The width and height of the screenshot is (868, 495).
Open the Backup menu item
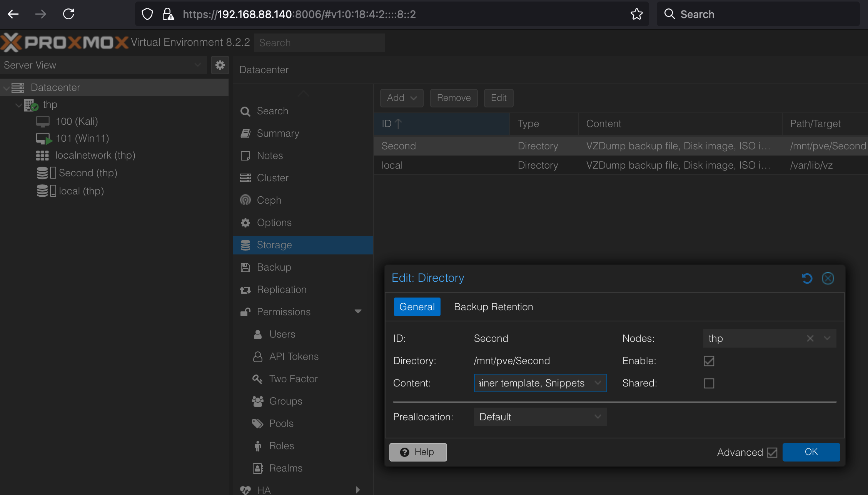[274, 267]
